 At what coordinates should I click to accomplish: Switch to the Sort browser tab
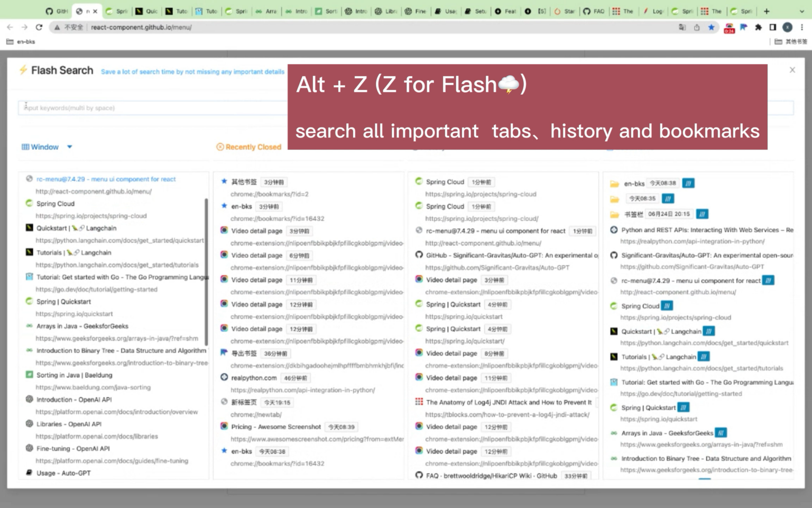326,11
